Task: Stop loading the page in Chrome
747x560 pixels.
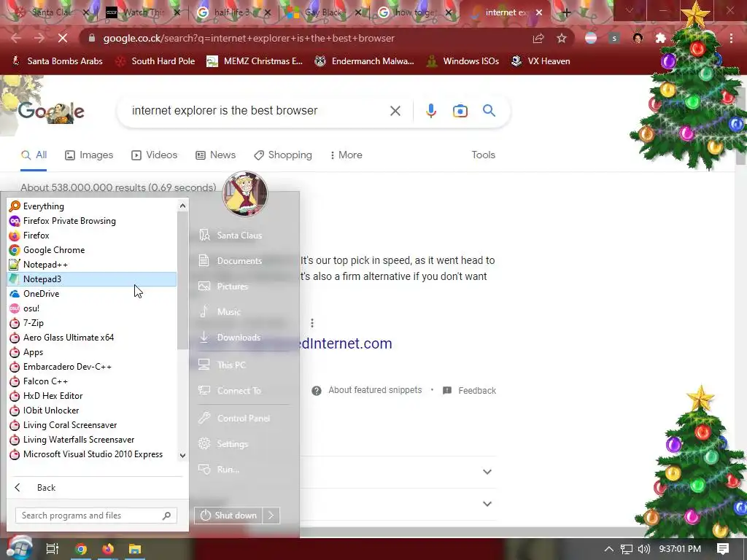Action: [63, 38]
